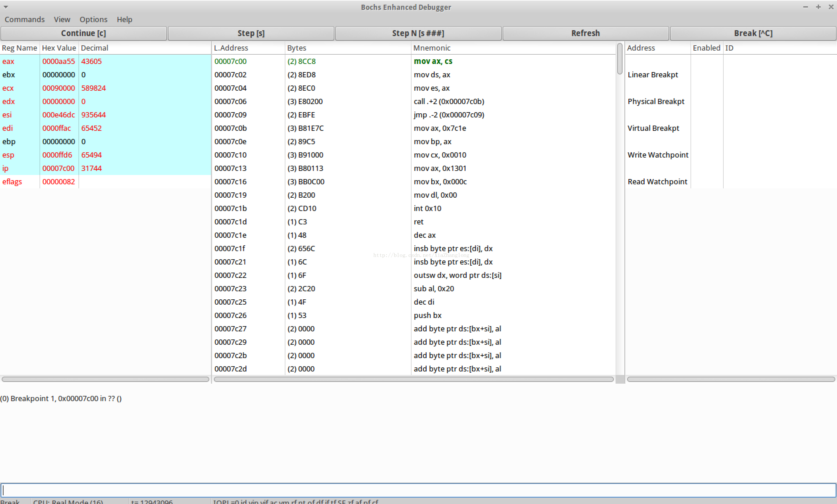This screenshot has width=837, height=504.
Task: Click the 'Breakpoint 1, 0x00007c00' output line
Action: pyautogui.click(x=61, y=399)
